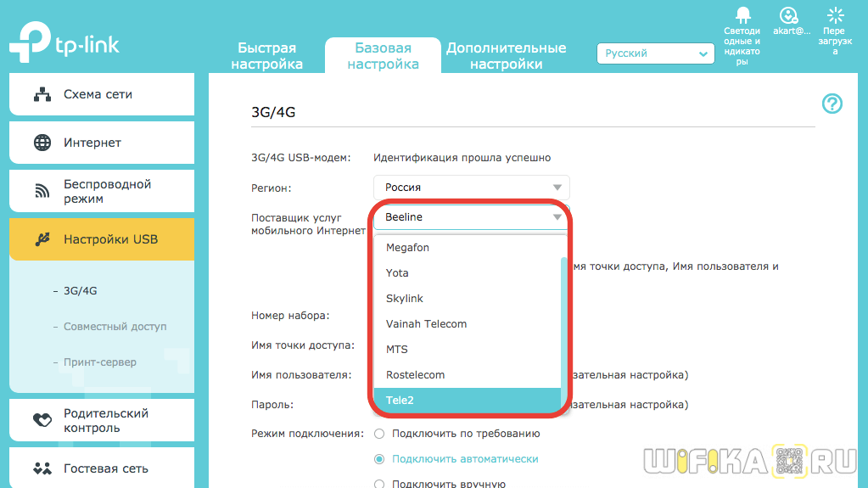Click the 3G/4G page heading
868x488 pixels.
point(273,112)
